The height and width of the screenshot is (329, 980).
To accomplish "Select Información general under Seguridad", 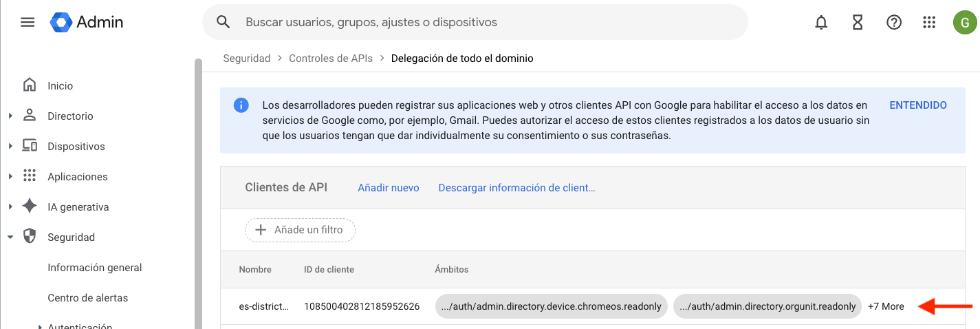I will point(94,268).
